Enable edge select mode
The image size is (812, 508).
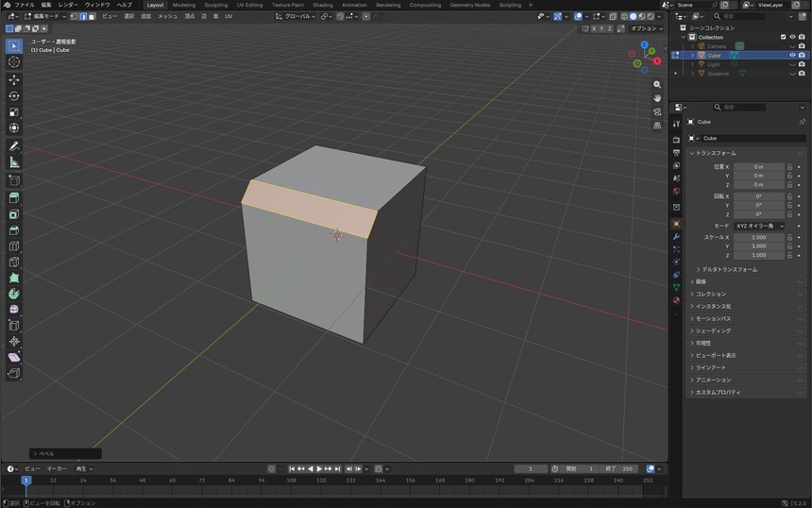point(83,16)
